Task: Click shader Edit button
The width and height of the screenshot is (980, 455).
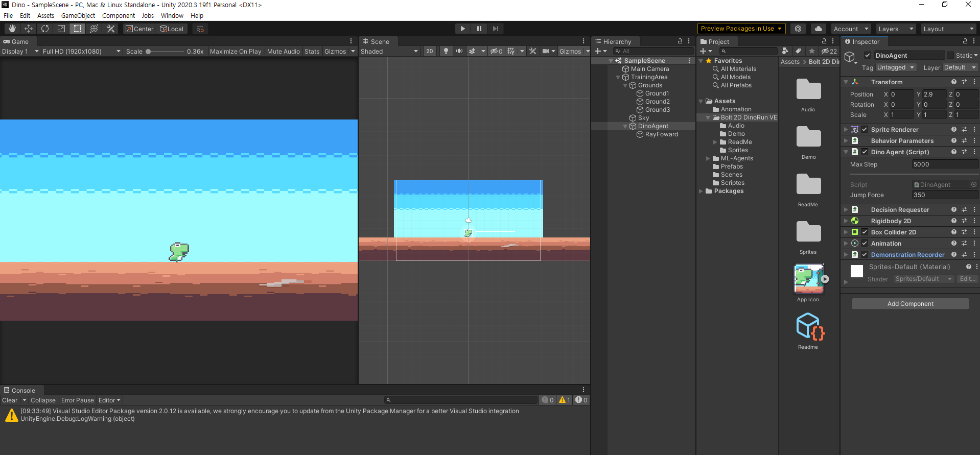Action: click(967, 279)
